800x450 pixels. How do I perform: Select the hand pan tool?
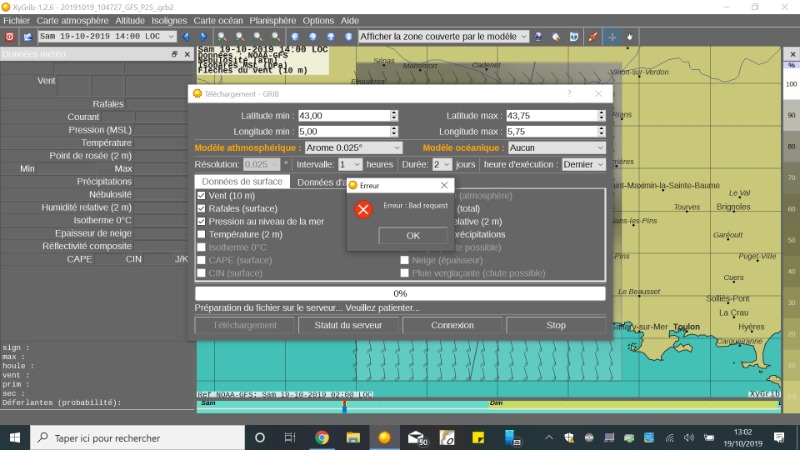coord(630,37)
